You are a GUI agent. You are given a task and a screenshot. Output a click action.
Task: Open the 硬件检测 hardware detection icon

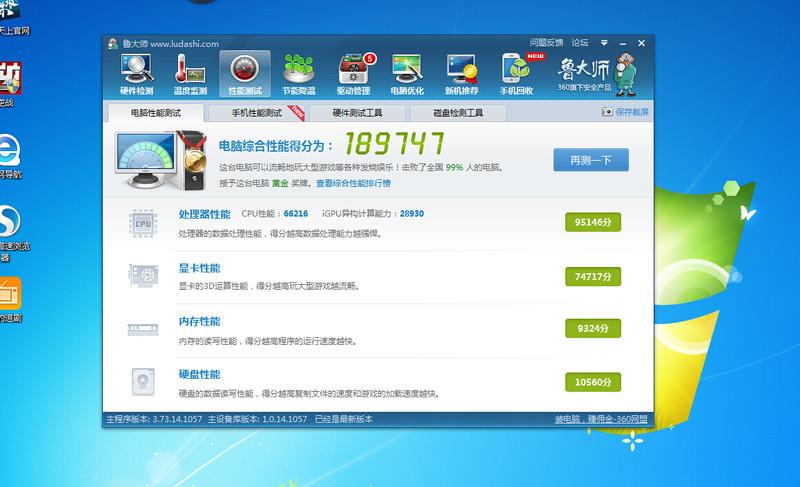coord(137,74)
